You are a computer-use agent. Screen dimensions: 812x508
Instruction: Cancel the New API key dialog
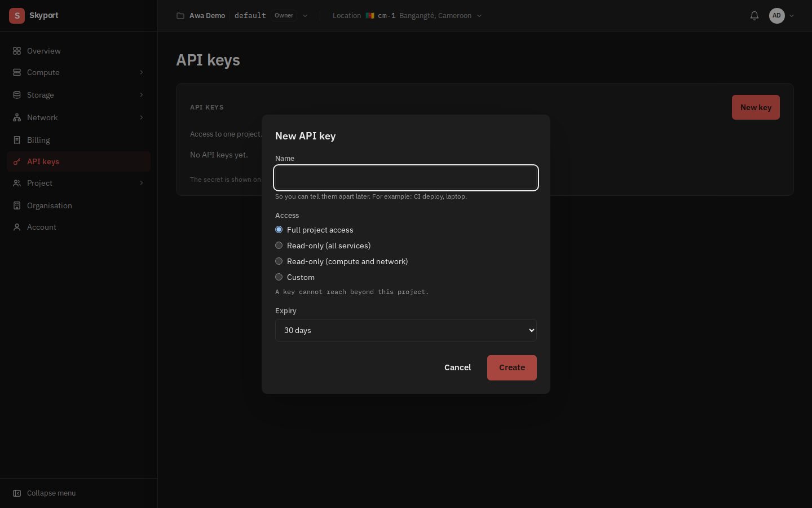tap(457, 367)
